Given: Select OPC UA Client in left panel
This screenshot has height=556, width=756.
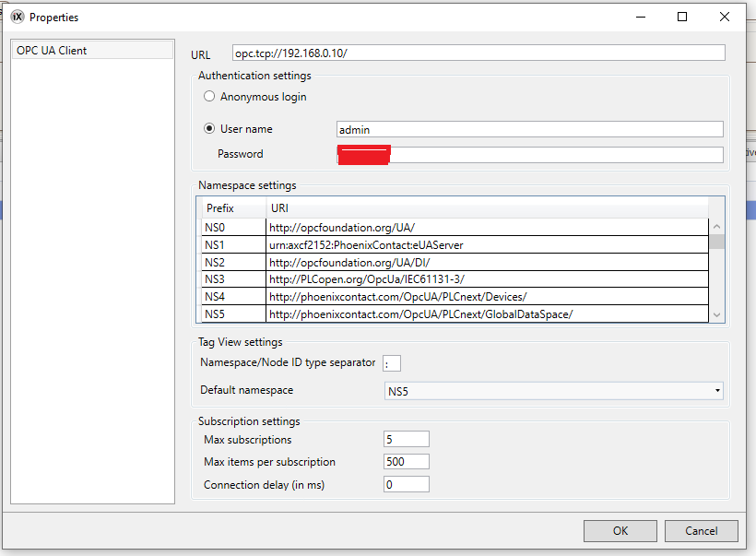Looking at the screenshot, I should (91, 51).
